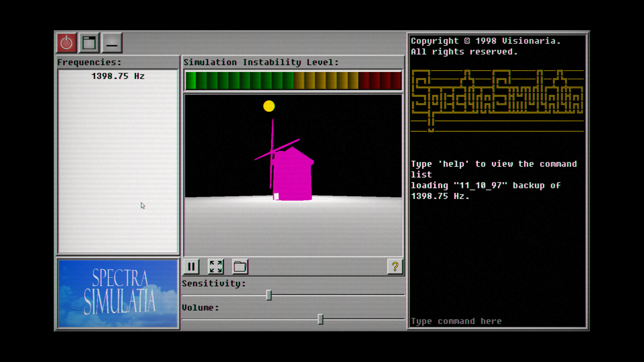Select the 1398.75 Hz frequency entry
The width and height of the screenshot is (644, 362).
pos(118,76)
